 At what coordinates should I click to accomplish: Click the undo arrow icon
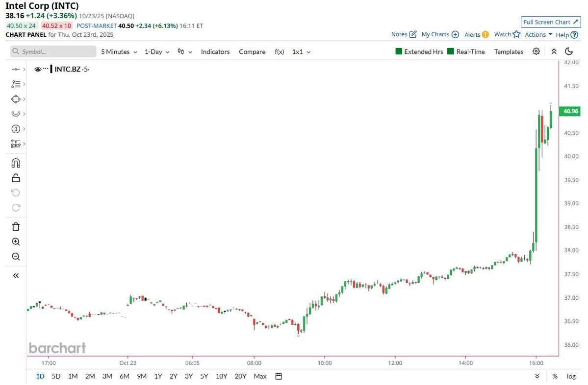click(16, 193)
